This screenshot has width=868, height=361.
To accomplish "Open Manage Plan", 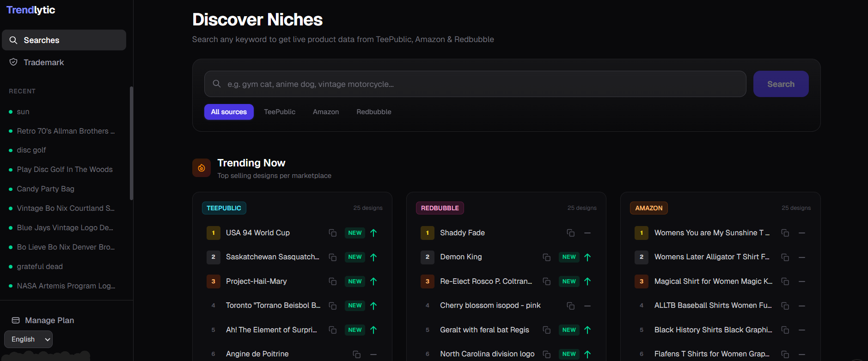I will pyautogui.click(x=49, y=320).
